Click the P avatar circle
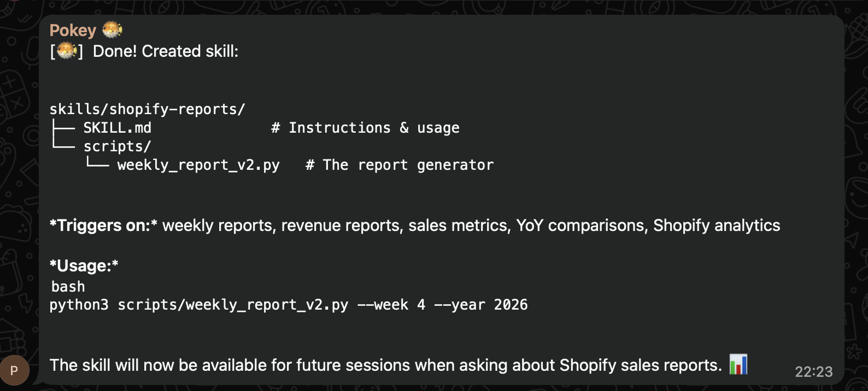868x391 pixels. tap(14, 370)
